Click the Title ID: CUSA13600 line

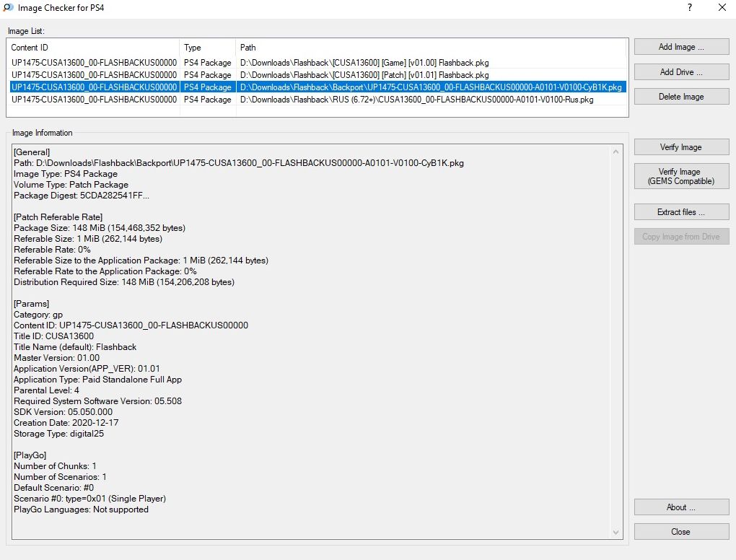point(53,336)
